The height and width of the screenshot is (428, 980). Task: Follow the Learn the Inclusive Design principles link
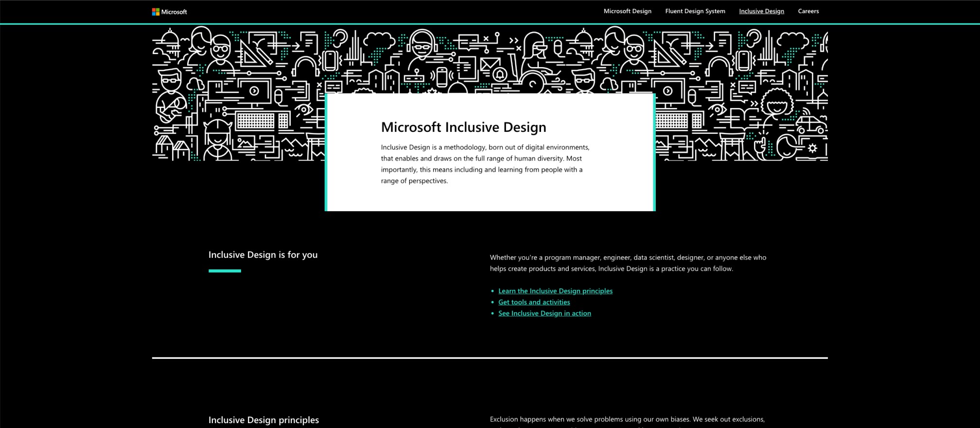click(555, 291)
